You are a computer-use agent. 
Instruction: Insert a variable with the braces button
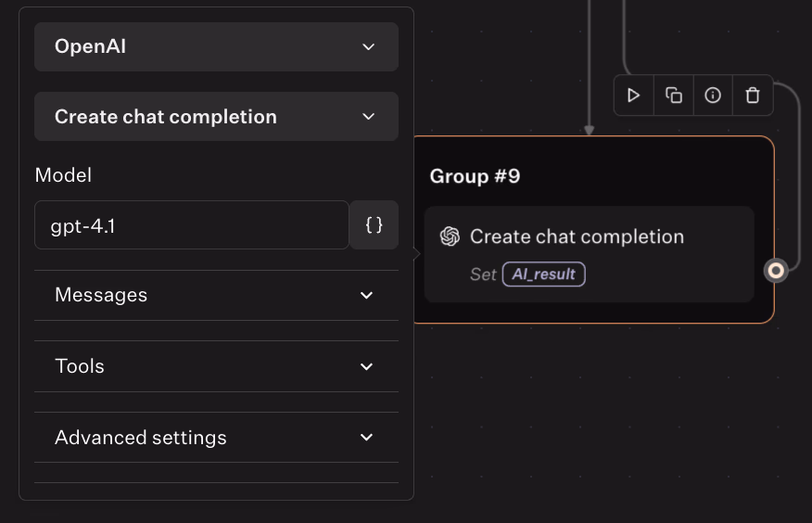[374, 224]
